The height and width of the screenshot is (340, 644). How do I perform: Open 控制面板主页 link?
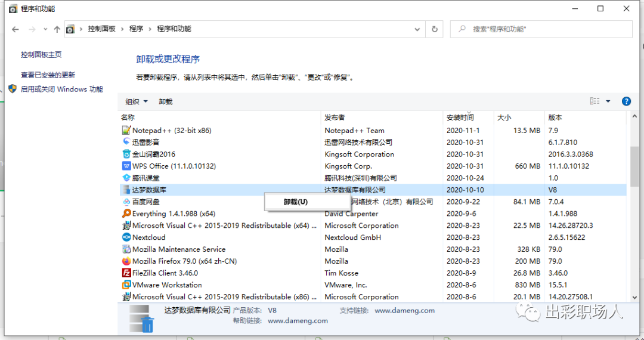click(x=42, y=55)
